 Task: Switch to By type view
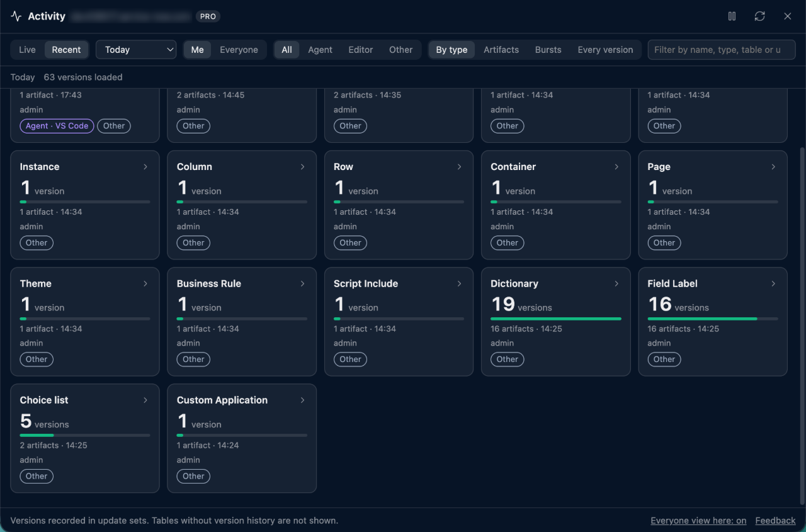[x=451, y=50]
